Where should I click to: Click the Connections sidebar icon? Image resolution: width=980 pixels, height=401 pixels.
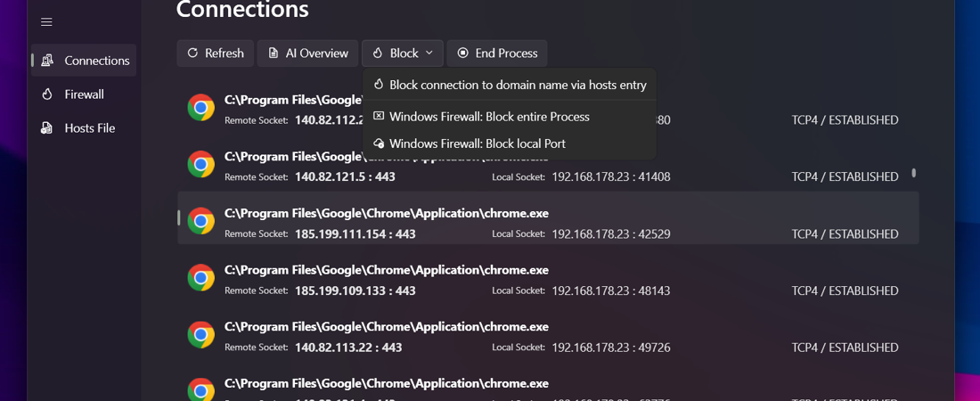pos(47,61)
